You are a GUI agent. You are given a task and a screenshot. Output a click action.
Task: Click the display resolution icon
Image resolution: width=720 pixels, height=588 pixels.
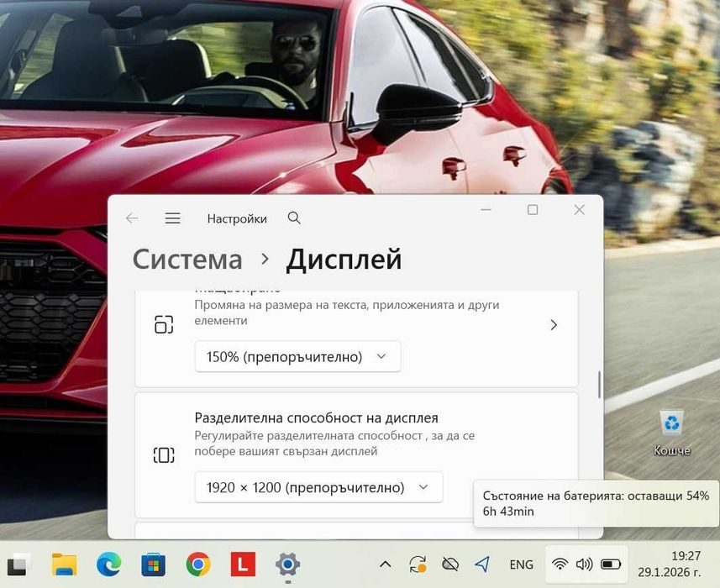coord(164,455)
